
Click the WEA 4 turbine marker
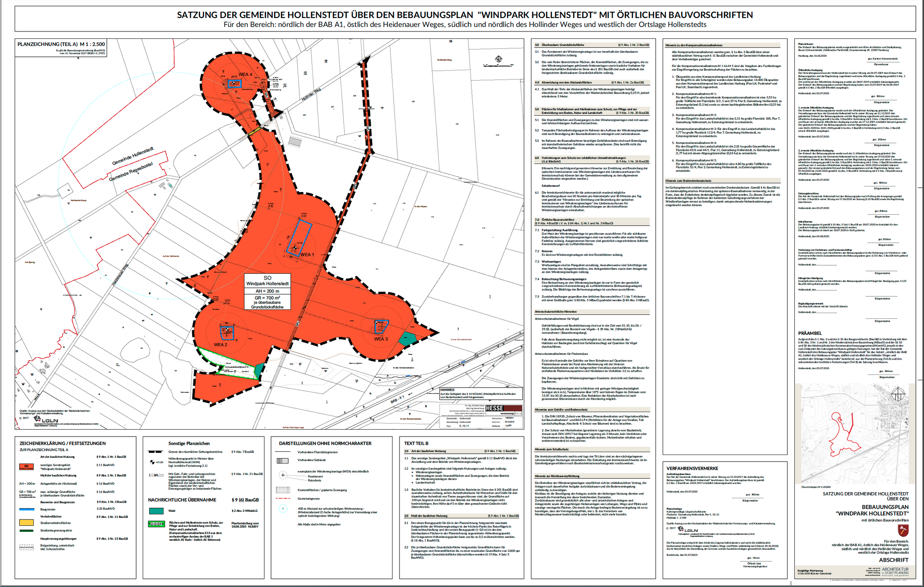click(x=233, y=83)
